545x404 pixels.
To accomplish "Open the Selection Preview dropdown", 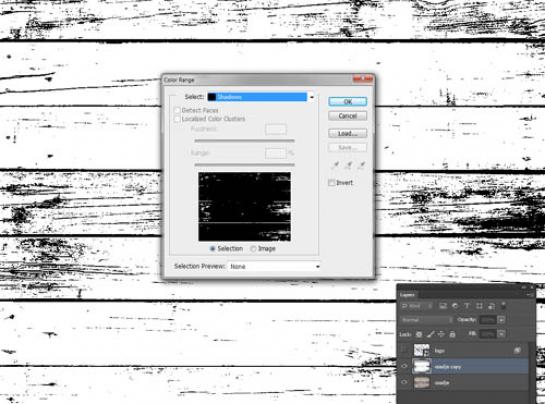I will (x=274, y=266).
